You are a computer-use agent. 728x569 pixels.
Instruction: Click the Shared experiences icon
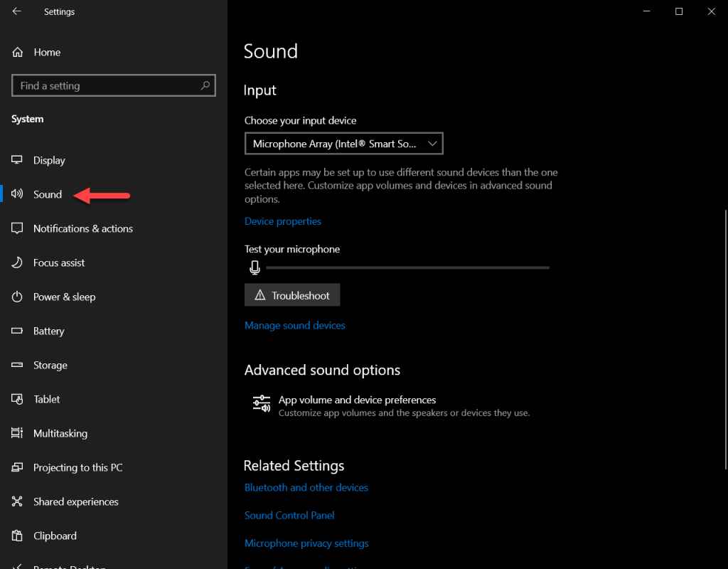[x=17, y=501]
